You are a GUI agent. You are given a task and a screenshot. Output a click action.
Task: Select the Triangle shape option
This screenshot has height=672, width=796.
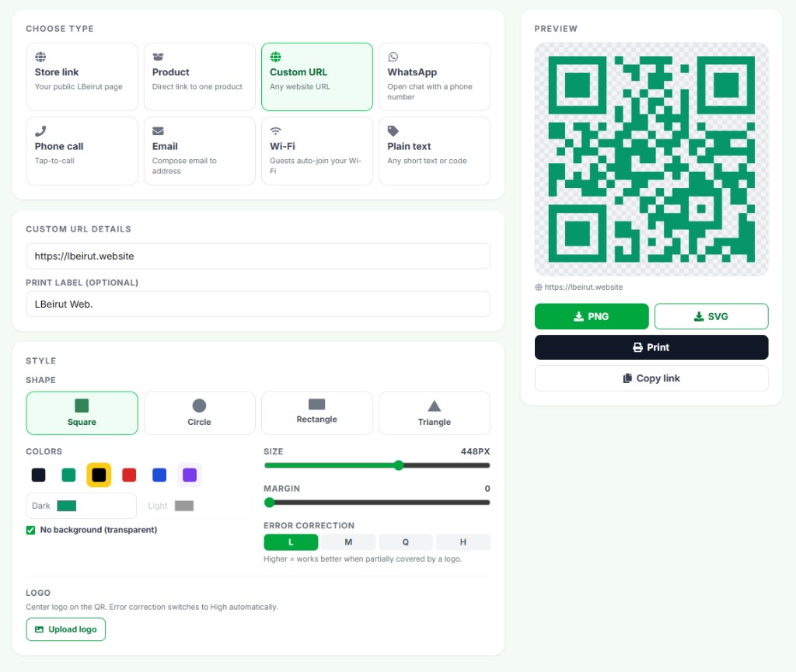pyautogui.click(x=435, y=413)
